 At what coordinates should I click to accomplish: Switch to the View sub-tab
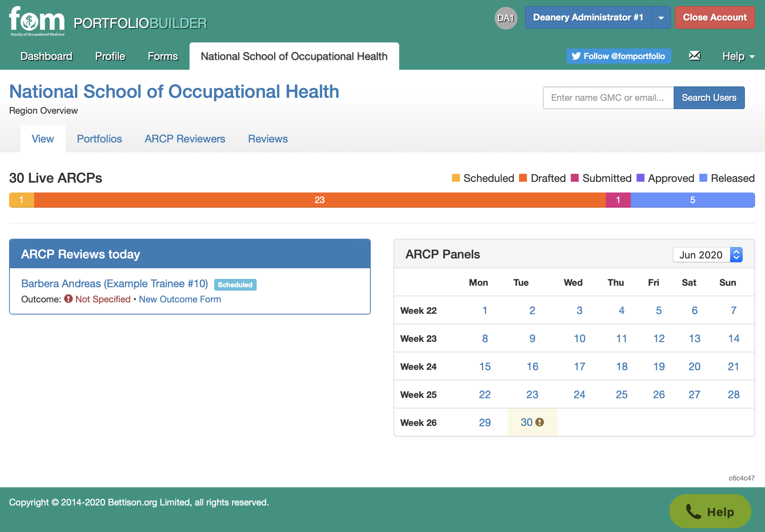pos(43,139)
